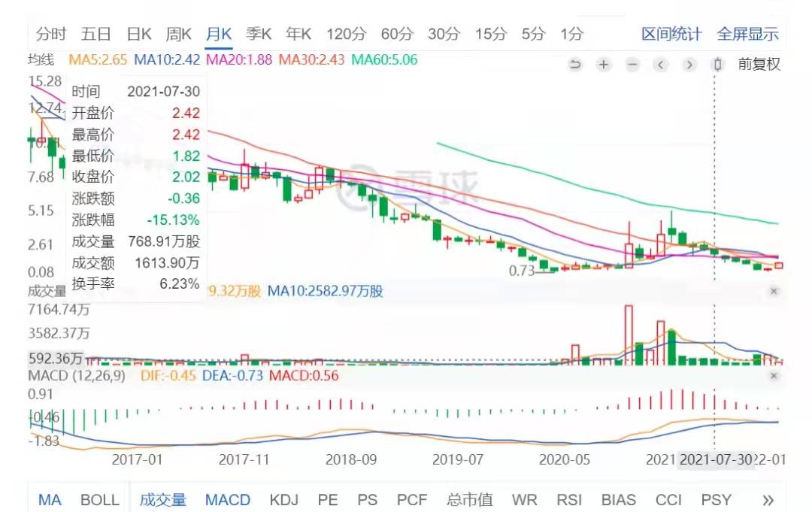Pan chart left with chevron icon
This screenshot has width=812, height=512.
click(x=660, y=65)
